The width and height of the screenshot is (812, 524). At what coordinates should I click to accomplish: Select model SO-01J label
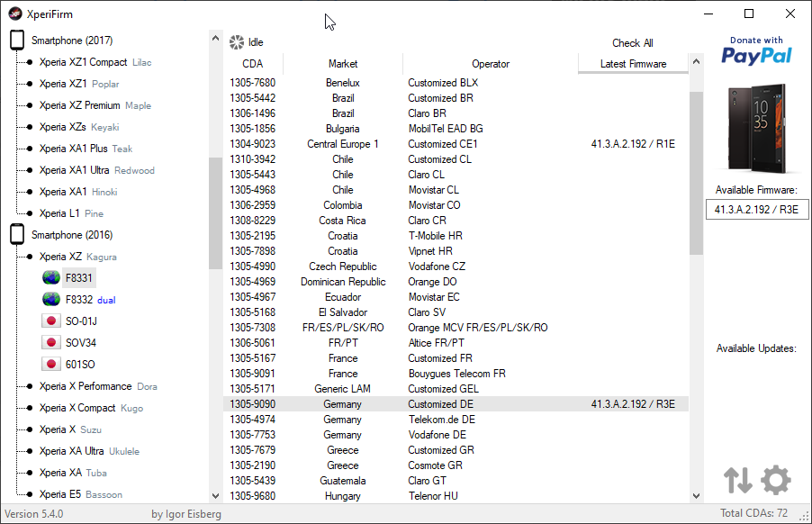click(x=81, y=321)
